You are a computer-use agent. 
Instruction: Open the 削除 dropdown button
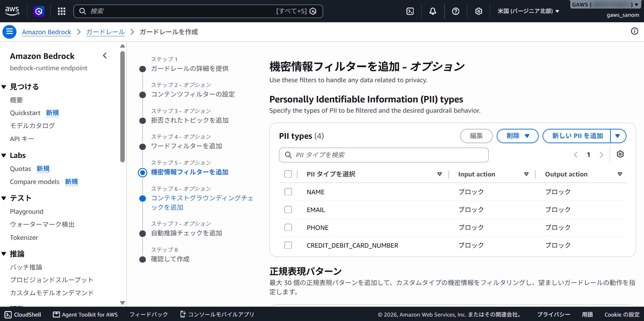click(518, 136)
